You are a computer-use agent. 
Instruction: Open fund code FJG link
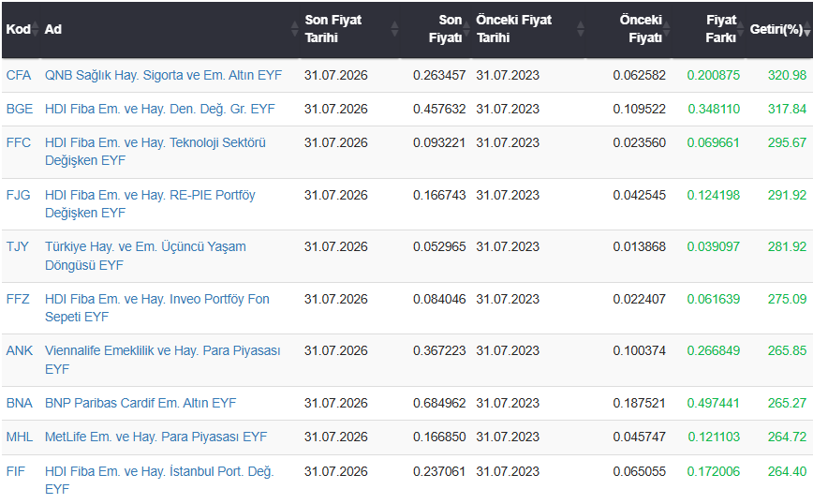[18, 195]
